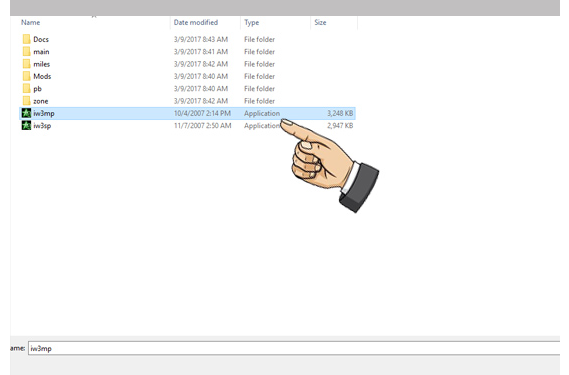
Task: Select the iw3mp application icon
Action: [26, 113]
